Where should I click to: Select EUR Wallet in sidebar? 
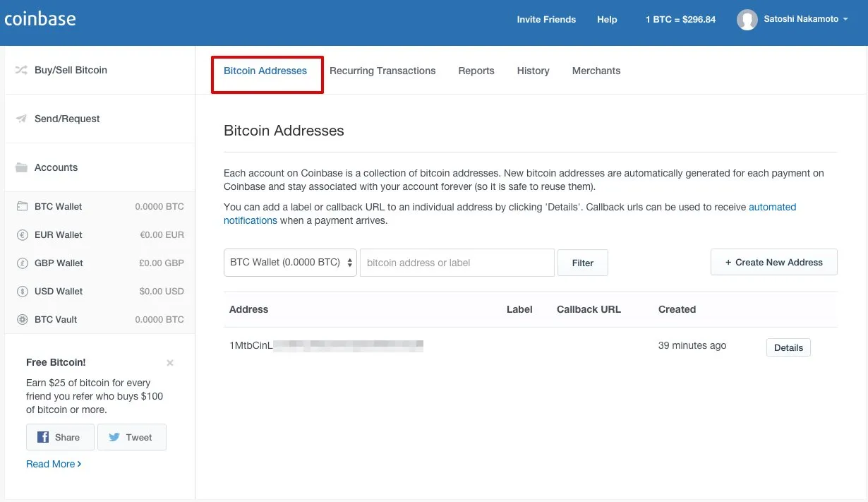[x=100, y=234]
